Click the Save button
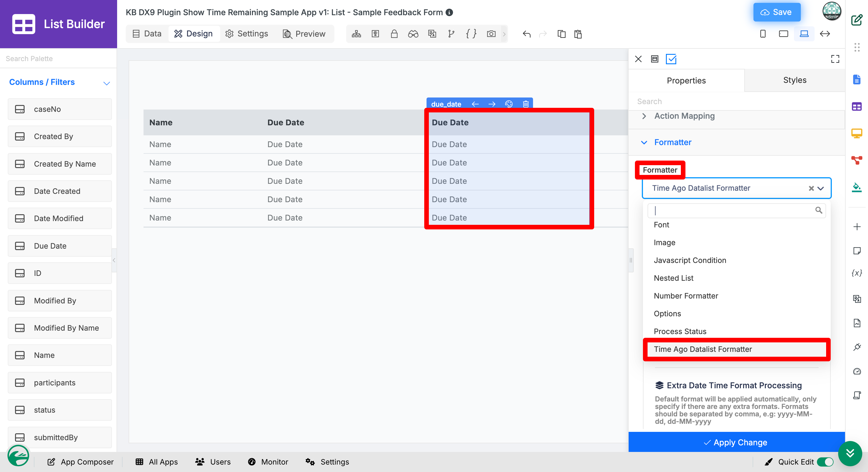This screenshot has height=472, width=868. click(x=777, y=12)
